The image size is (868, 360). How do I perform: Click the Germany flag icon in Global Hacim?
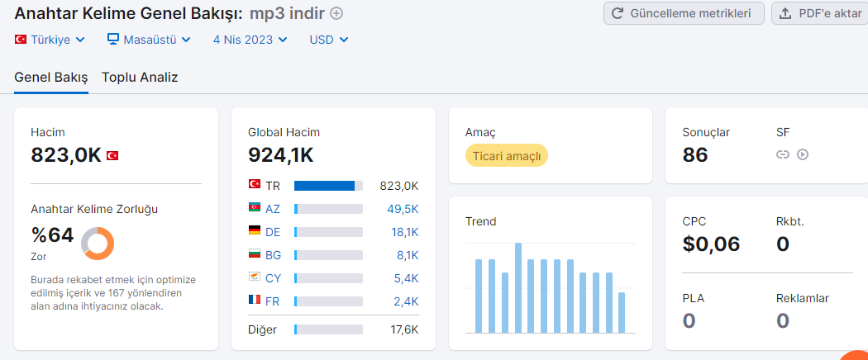(x=255, y=230)
